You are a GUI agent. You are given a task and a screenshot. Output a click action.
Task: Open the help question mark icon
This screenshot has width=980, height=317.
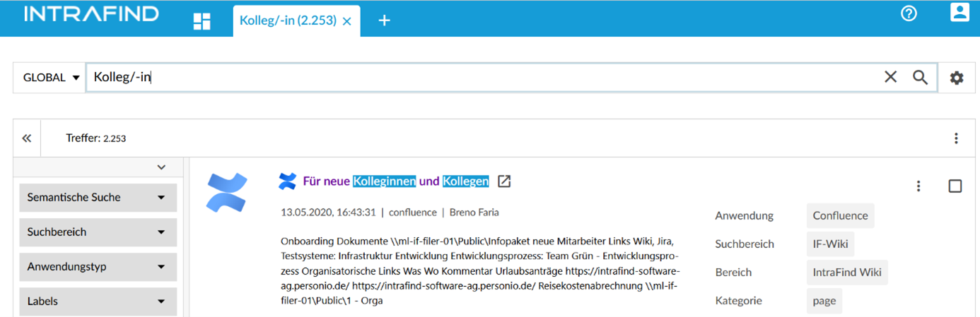point(909,13)
